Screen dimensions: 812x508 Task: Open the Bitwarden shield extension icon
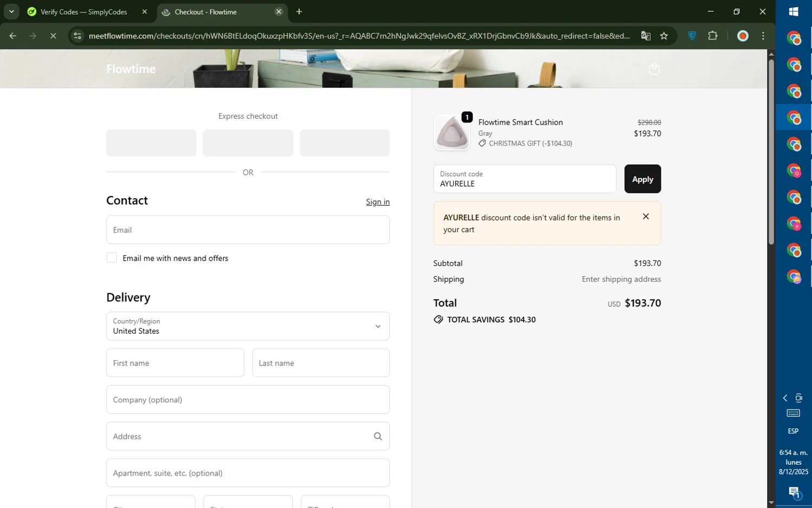(x=692, y=36)
